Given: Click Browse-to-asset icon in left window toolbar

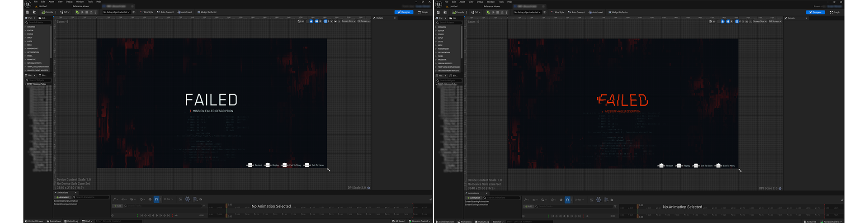Looking at the screenshot, I should coord(34,12).
